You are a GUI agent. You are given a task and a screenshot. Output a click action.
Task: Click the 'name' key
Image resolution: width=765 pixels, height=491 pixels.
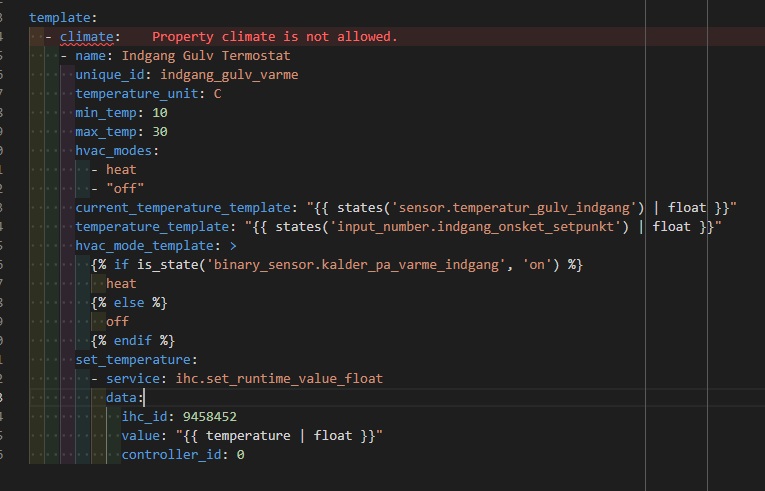coord(90,56)
